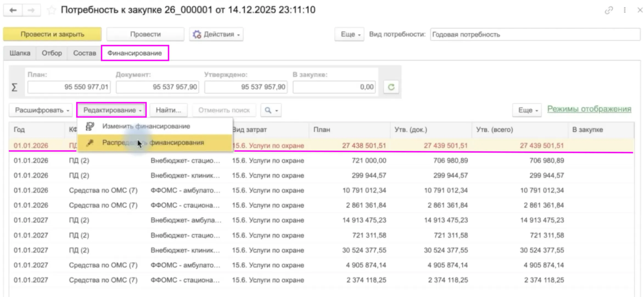Click the Найти... button

[x=169, y=110]
